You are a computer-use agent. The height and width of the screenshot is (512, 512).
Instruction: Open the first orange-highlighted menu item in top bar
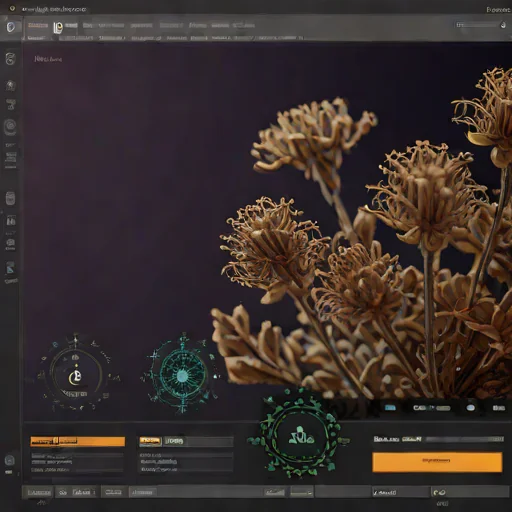click(38, 25)
